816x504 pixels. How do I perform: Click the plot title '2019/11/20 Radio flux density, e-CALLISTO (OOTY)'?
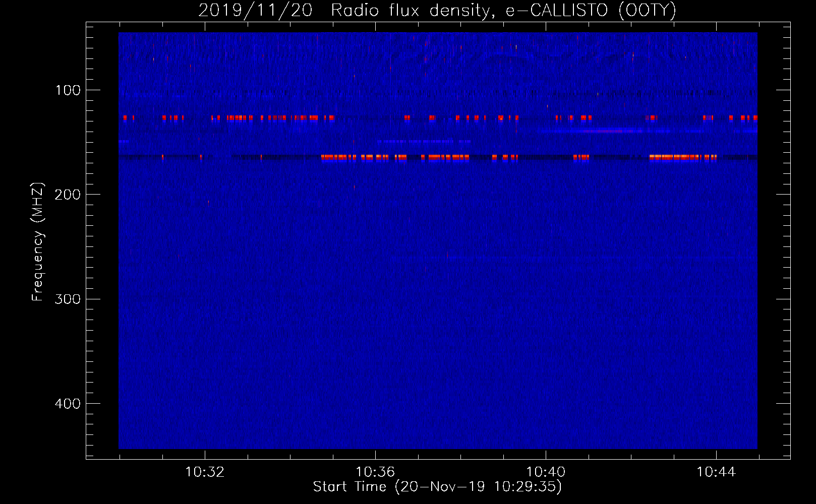click(437, 10)
